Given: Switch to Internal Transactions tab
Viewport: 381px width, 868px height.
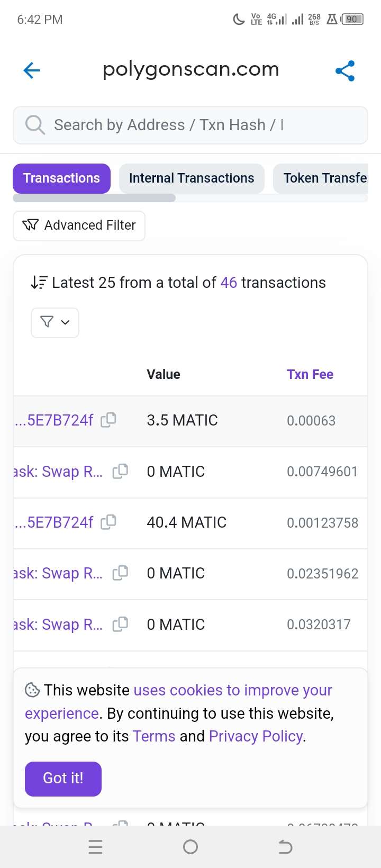Looking at the screenshot, I should pos(192,178).
